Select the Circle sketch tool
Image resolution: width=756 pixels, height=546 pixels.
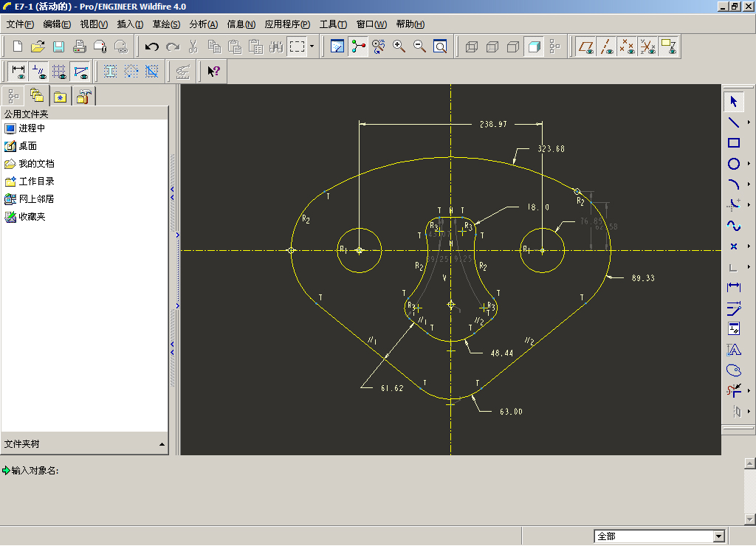coord(734,164)
